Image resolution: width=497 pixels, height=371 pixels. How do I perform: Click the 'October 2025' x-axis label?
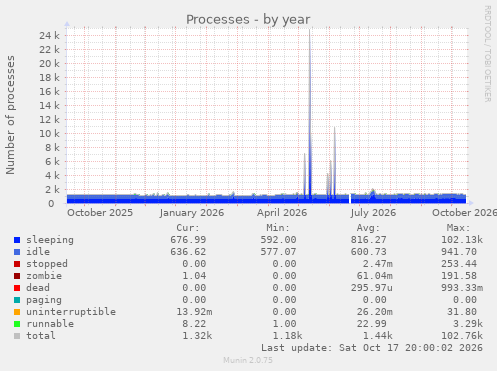click(x=100, y=213)
